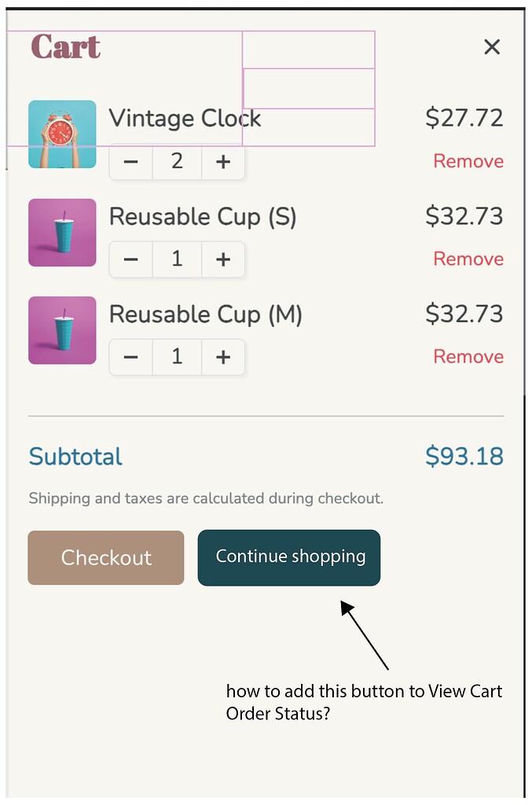Decrease quantity of Reusable Cup (M)

coord(130,357)
